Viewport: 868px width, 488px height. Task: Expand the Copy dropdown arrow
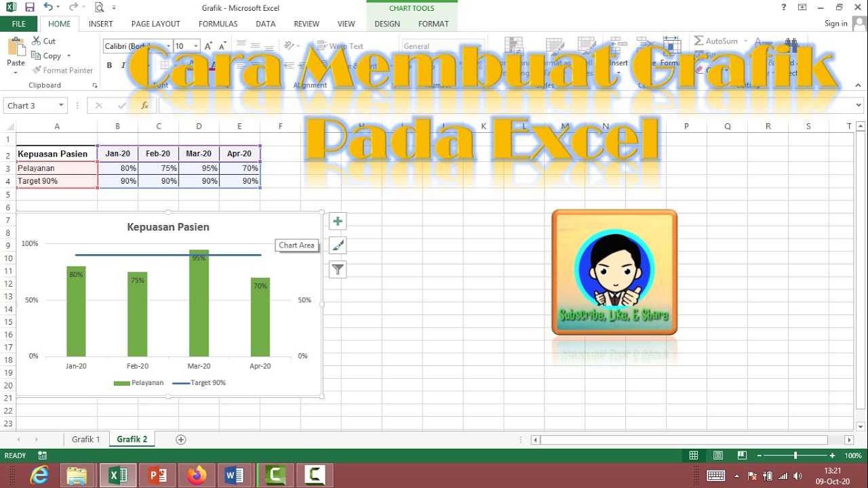click(x=68, y=56)
